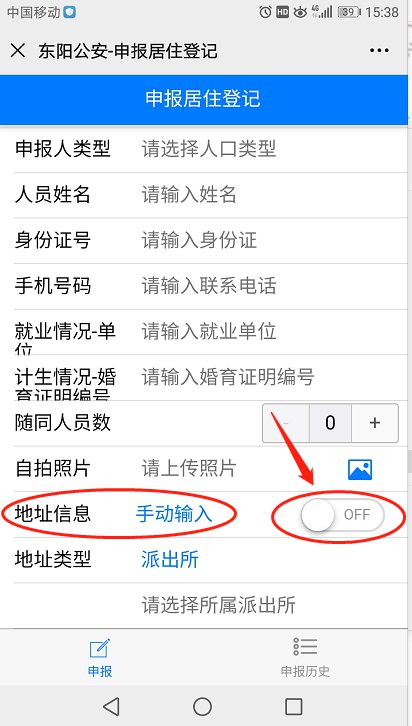The width and height of the screenshot is (412, 726).
Task: Decrease 随同人员数 with the minus button
Action: point(286,423)
